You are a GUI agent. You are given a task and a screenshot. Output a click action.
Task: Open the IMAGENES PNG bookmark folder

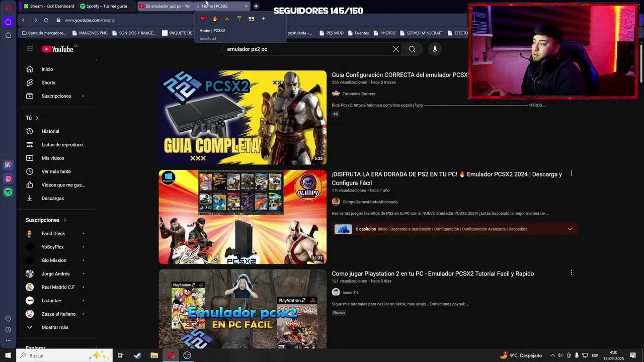[90, 33]
